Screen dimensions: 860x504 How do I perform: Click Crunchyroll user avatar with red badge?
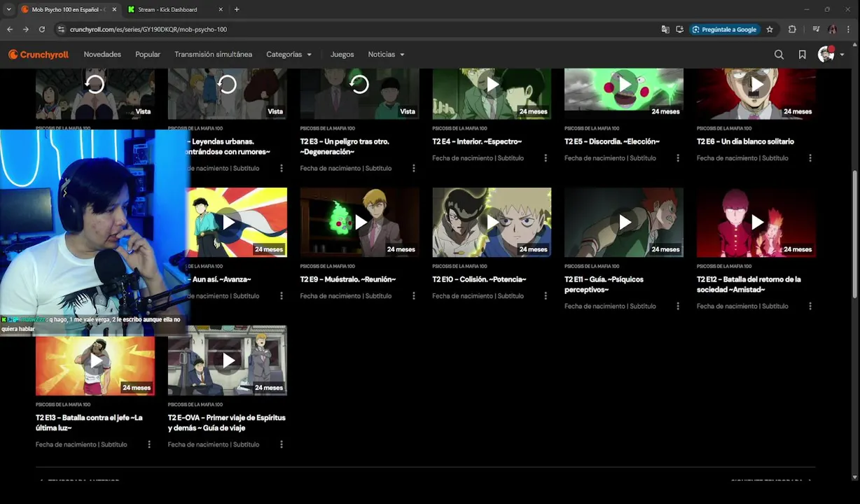(826, 55)
